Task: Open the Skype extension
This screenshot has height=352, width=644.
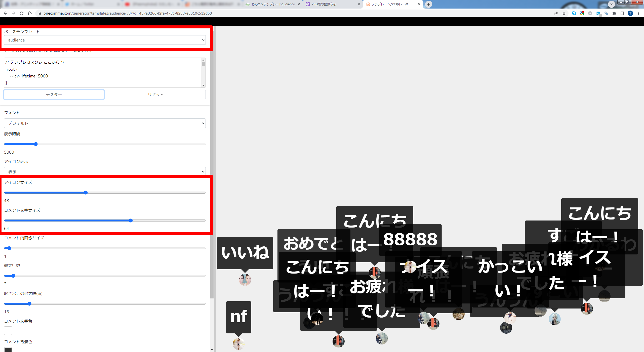Action: [x=574, y=13]
